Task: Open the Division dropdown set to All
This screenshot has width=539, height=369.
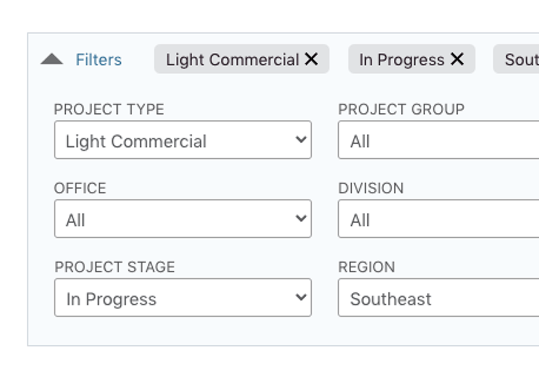Action: coord(439,219)
